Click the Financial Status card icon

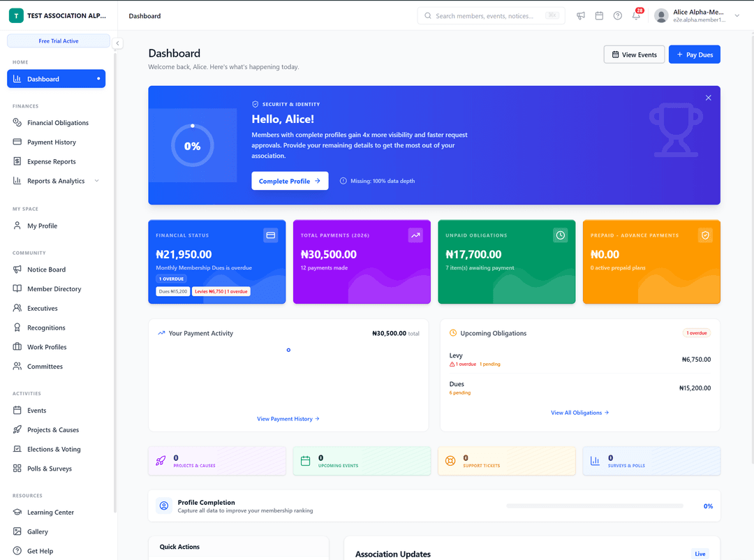[x=271, y=235]
